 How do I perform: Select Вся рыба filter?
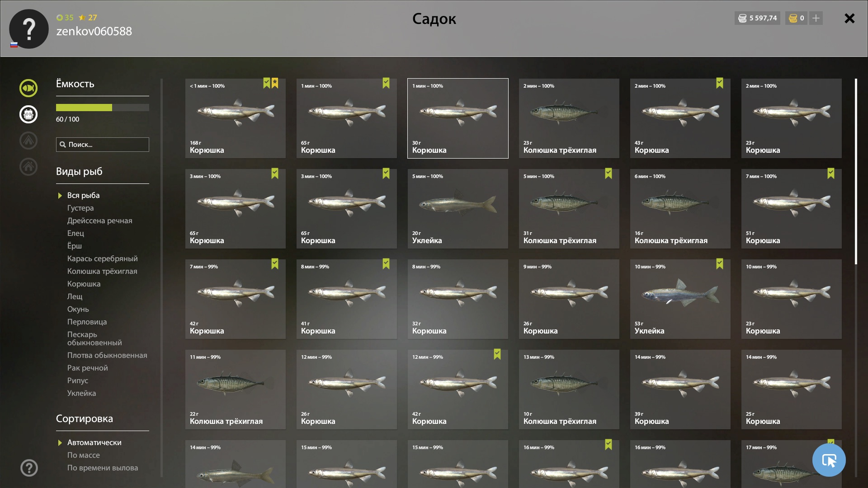(x=83, y=195)
